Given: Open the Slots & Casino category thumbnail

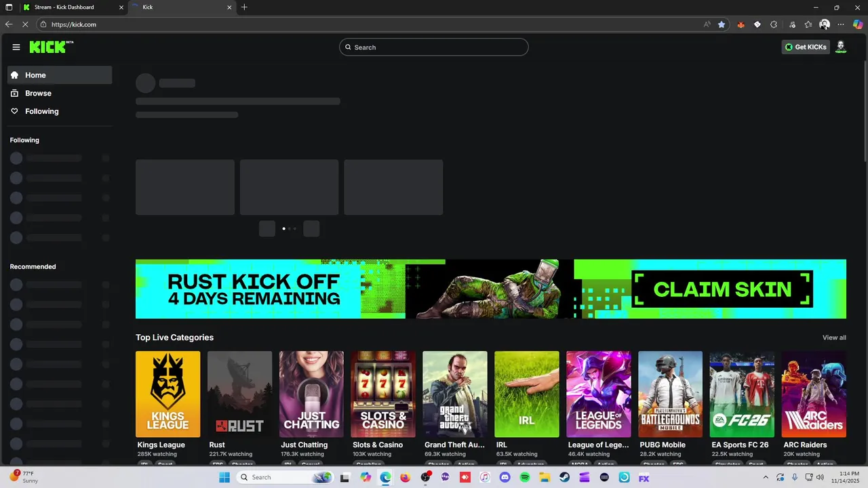Looking at the screenshot, I should pos(383,394).
